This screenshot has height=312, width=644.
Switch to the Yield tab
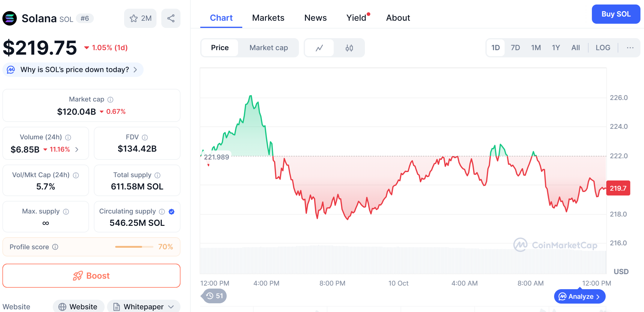356,18
